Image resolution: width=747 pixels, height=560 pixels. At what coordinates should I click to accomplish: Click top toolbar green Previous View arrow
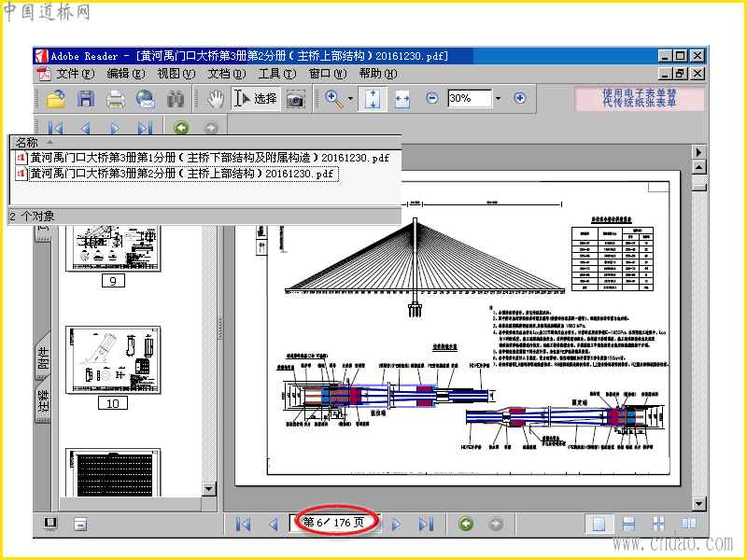click(181, 128)
